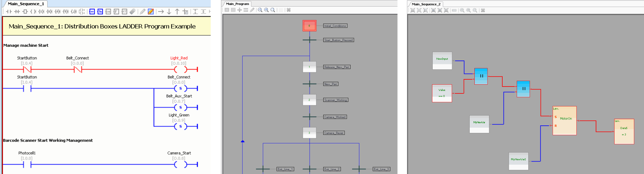Select the NewInput variable block
The image size is (644, 174).
tap(442, 60)
